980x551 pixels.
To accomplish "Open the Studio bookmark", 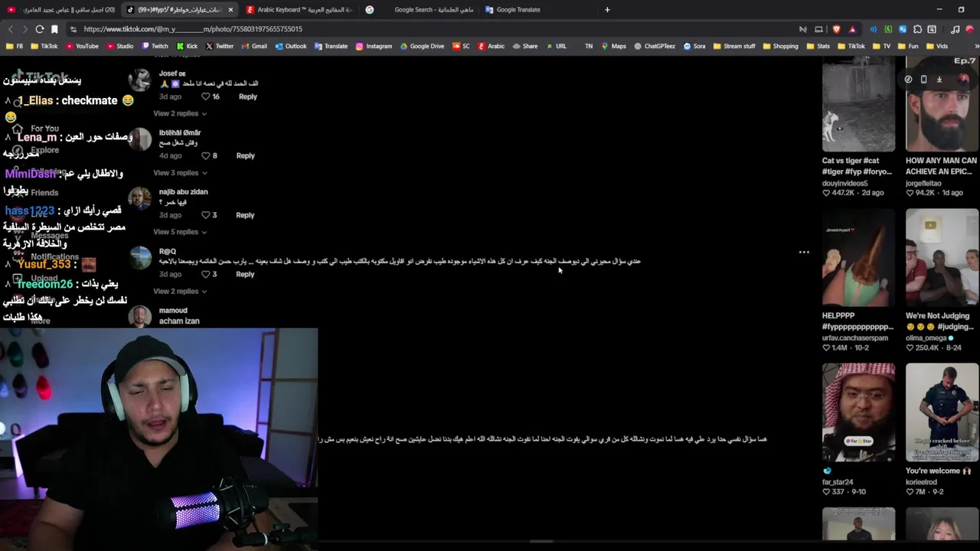I will click(119, 46).
